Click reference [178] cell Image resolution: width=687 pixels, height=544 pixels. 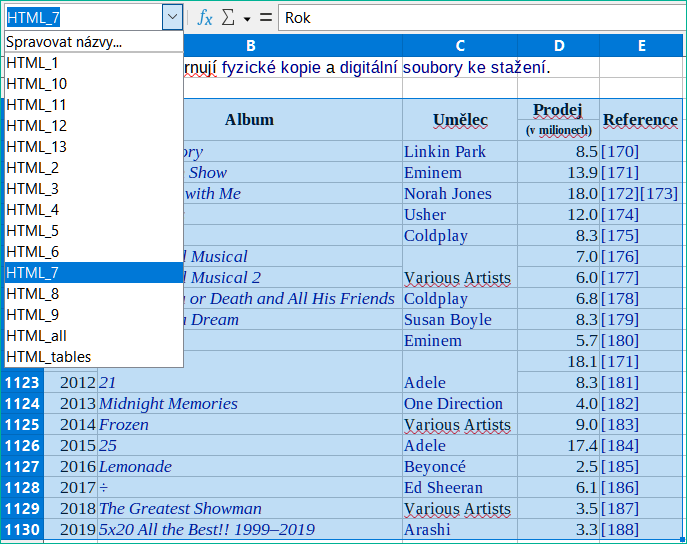641,299
